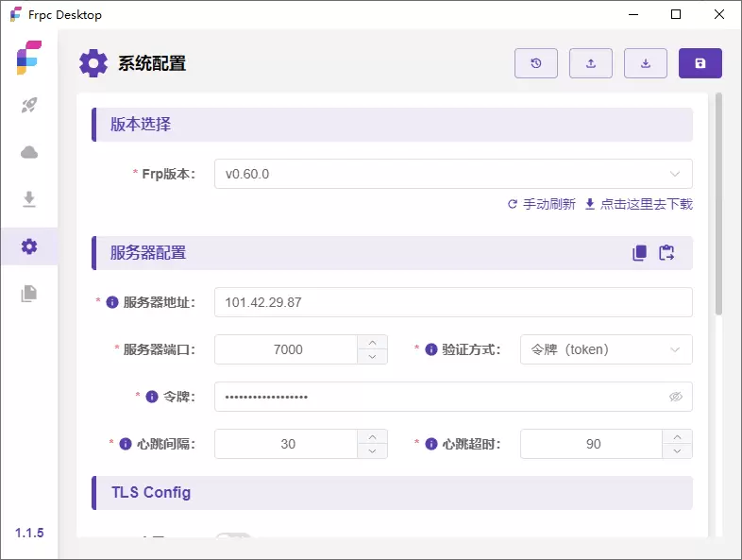Increase 心跳超时 value with up arrow
The image size is (742, 560).
click(x=677, y=437)
